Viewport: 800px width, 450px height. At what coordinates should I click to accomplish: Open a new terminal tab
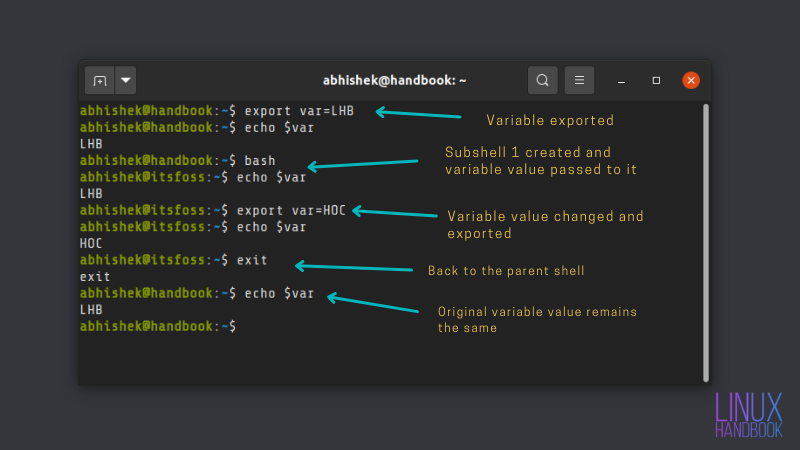[99, 80]
